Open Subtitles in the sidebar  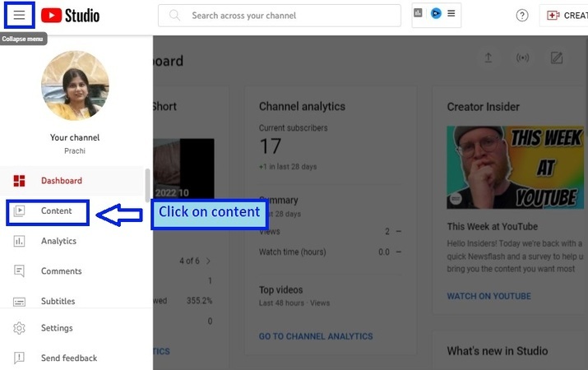[72, 301]
